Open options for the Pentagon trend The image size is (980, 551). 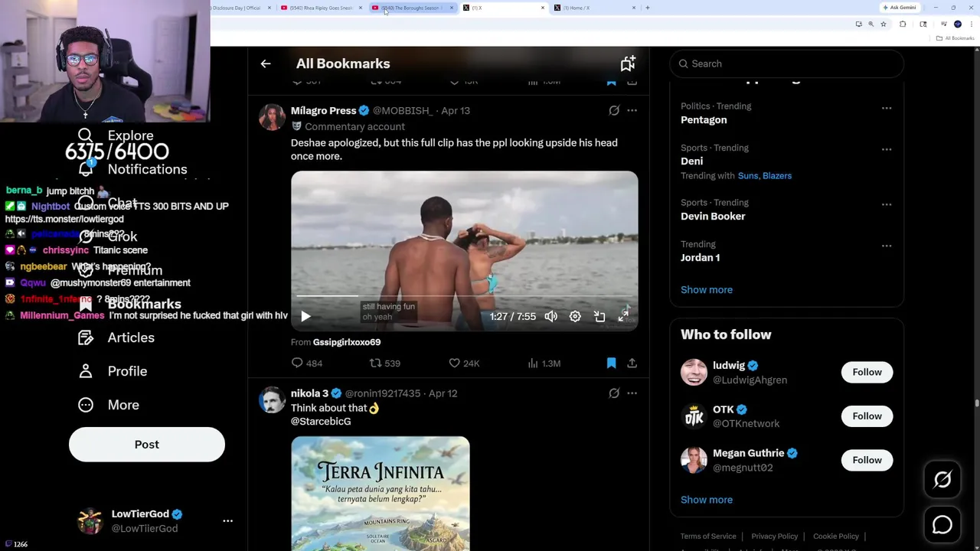[887, 108]
